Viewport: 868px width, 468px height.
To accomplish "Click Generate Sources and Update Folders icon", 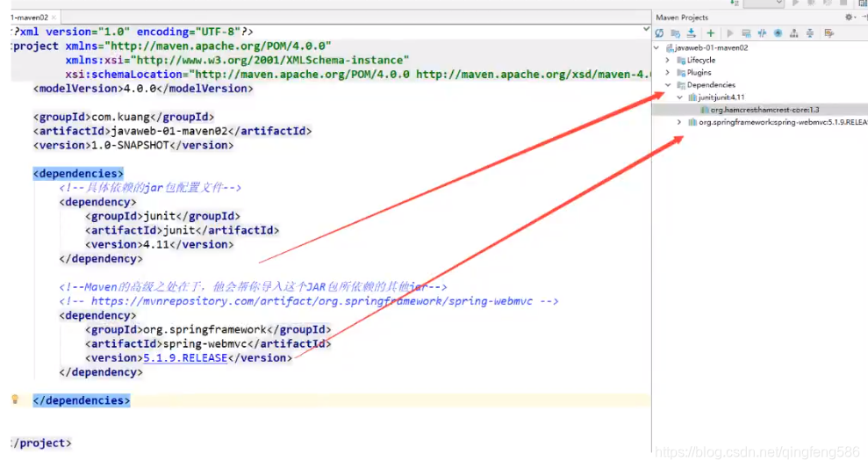I will [676, 33].
